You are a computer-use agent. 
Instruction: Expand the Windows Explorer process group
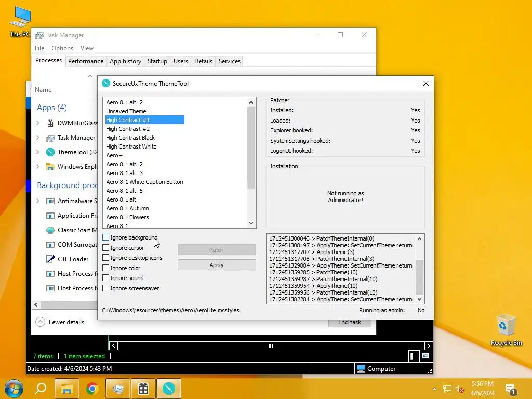[37, 167]
